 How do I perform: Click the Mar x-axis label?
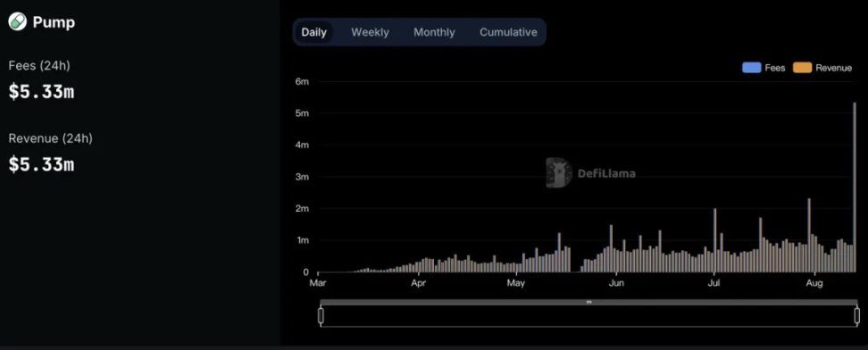(318, 284)
